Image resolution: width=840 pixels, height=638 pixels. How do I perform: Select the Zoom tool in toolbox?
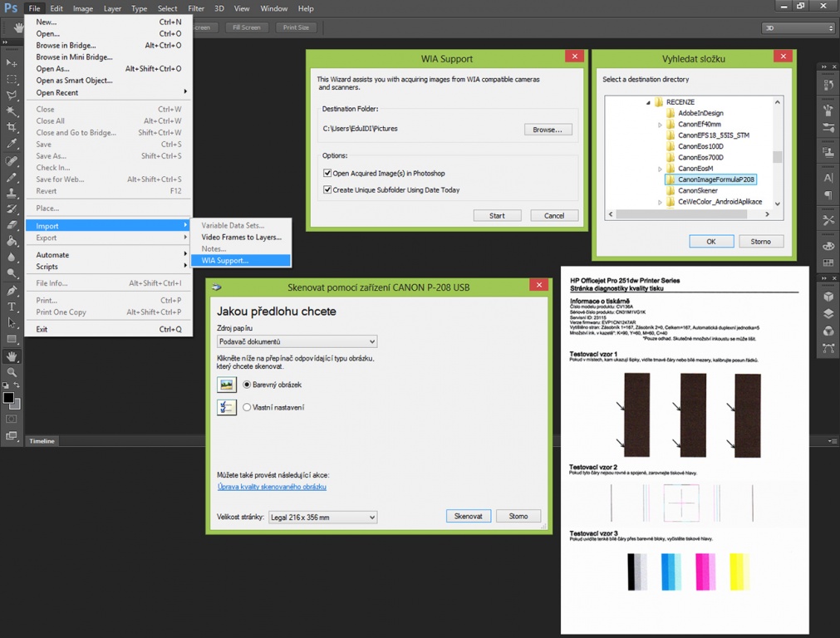12,372
